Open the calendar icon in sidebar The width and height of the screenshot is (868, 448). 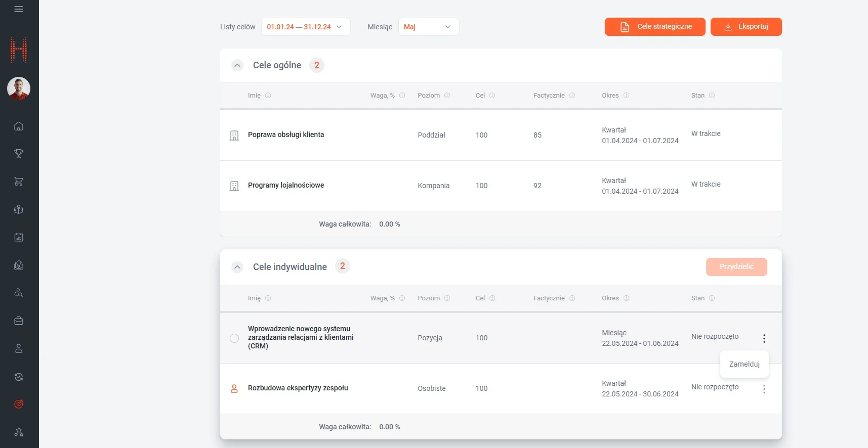pos(19,237)
